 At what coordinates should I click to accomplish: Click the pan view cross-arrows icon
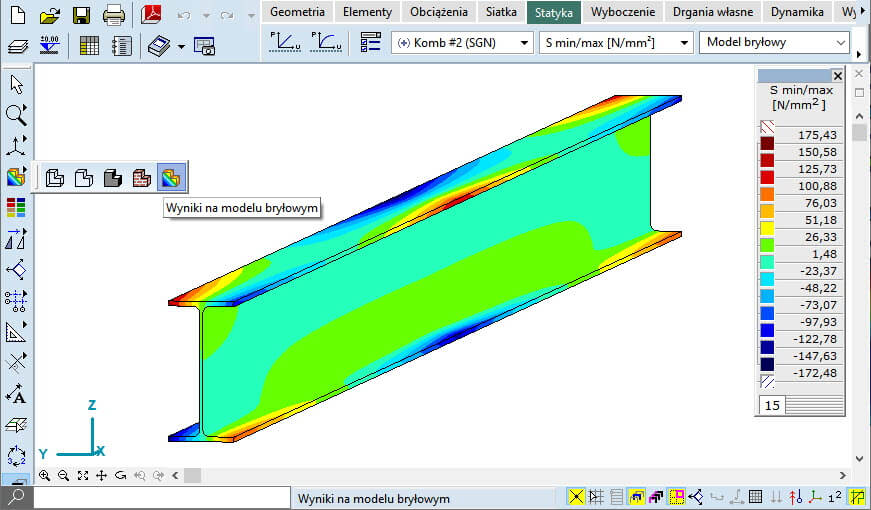click(101, 476)
